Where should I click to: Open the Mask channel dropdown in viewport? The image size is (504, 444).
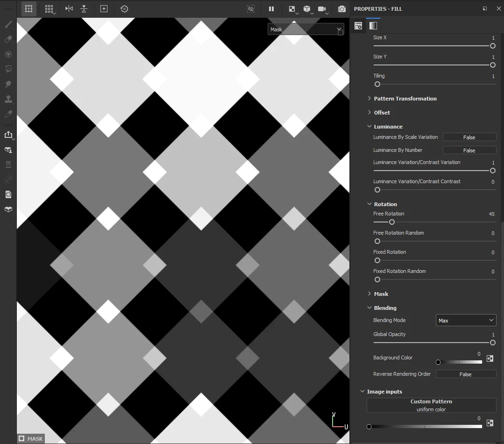pyautogui.click(x=305, y=29)
